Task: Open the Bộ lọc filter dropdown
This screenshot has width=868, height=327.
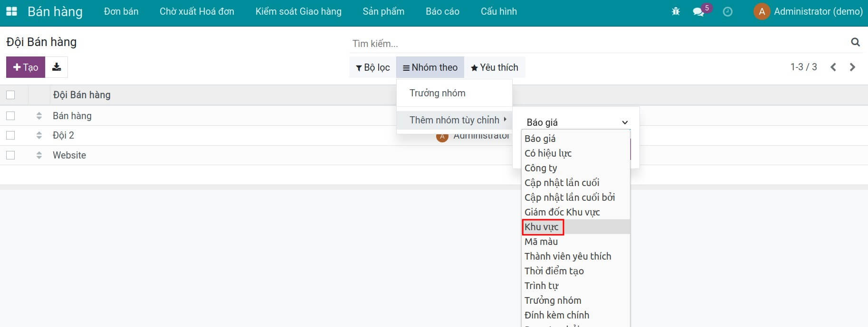Action: click(373, 67)
